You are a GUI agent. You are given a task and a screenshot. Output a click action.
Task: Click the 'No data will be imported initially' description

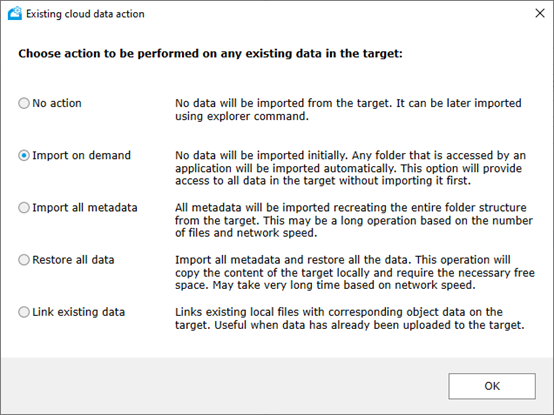(x=350, y=168)
